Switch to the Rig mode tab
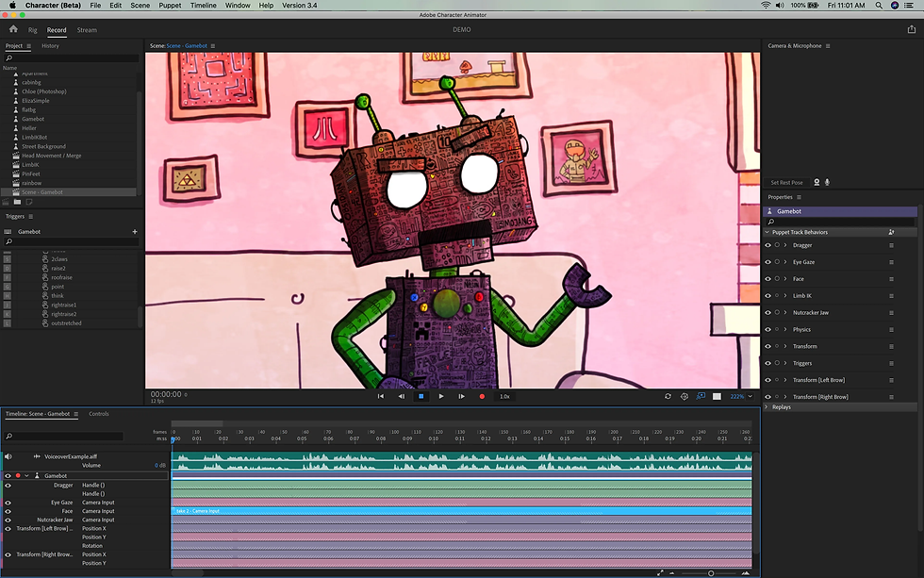This screenshot has width=924, height=578. point(32,30)
